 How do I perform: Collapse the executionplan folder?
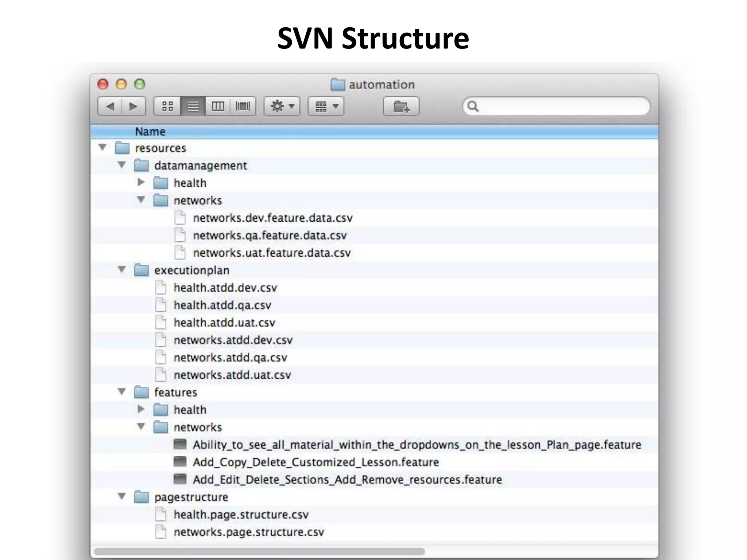coord(122,270)
